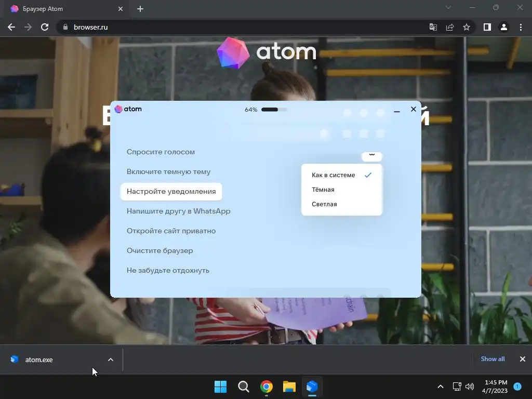Open the atom.exe download item
The image size is (532, 399).
coord(39,360)
